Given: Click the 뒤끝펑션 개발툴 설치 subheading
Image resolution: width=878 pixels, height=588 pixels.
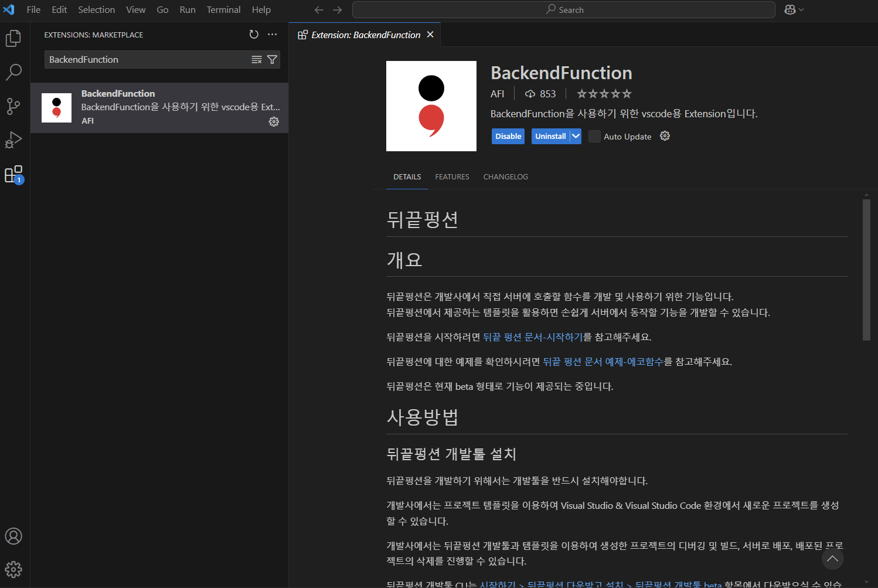Looking at the screenshot, I should pyautogui.click(x=451, y=454).
